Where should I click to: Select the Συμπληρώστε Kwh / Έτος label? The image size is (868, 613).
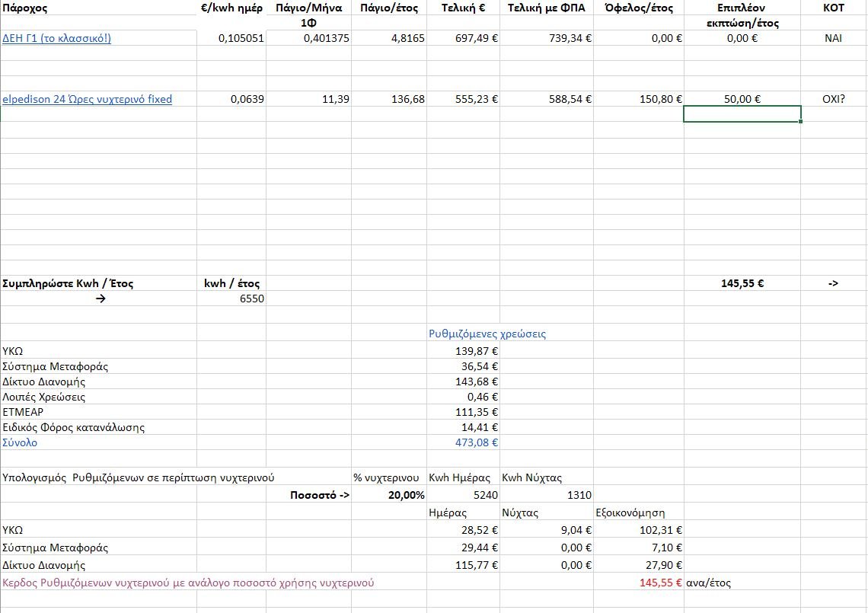coord(68,283)
